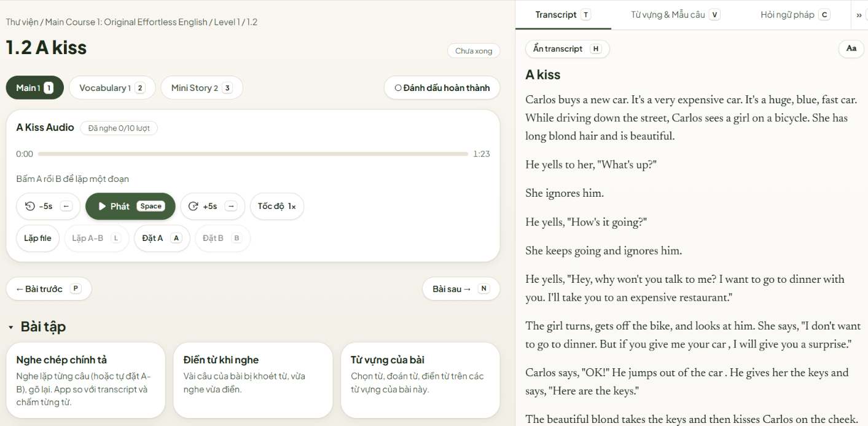This screenshot has width=868, height=426.
Task: Click the 1:23 audio duration label
Action: [x=482, y=154]
